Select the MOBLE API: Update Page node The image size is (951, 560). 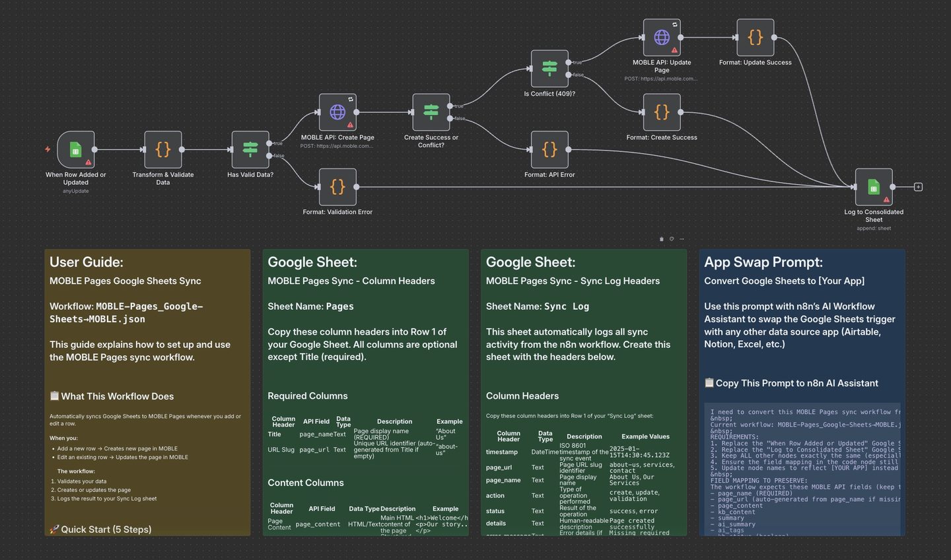tap(661, 38)
